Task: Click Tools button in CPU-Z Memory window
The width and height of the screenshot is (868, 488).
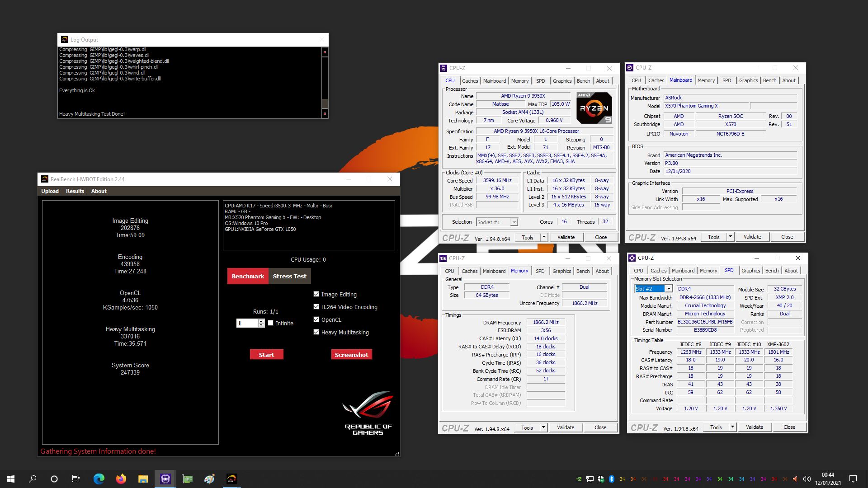Action: pos(527,427)
